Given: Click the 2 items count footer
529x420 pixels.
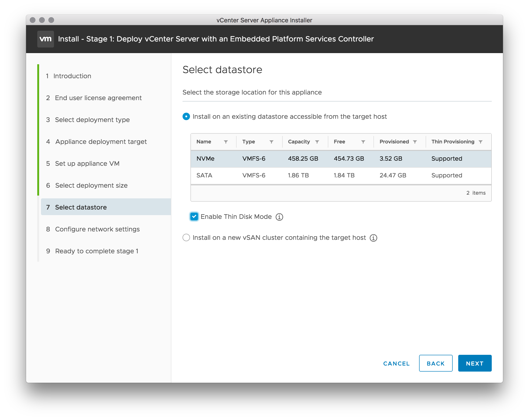Looking at the screenshot, I should pos(476,193).
